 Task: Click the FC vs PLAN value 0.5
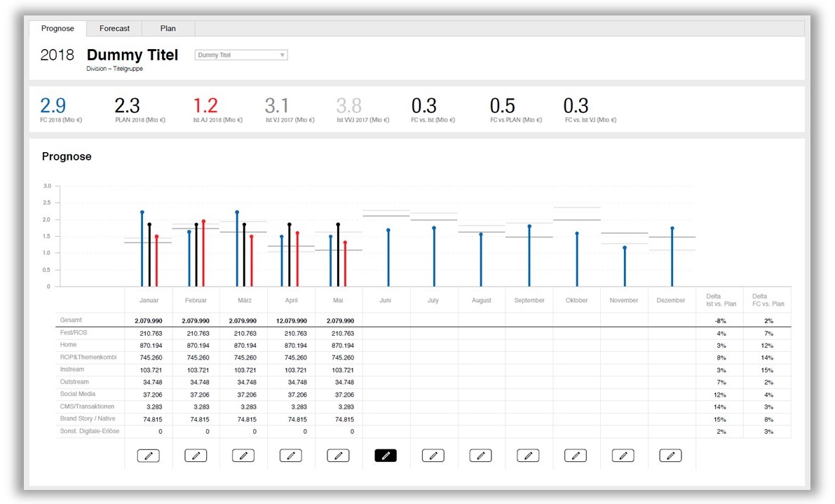(503, 105)
